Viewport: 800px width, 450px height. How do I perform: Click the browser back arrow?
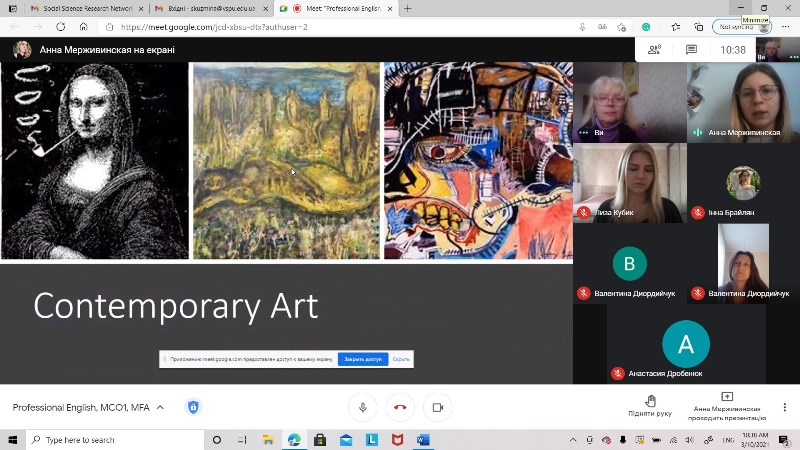point(15,27)
